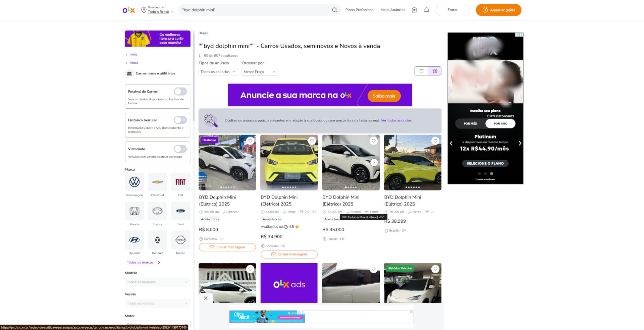Favorite the R$ 35.000 Pinhais listing
The height and width of the screenshot is (330, 644).
tap(374, 141)
